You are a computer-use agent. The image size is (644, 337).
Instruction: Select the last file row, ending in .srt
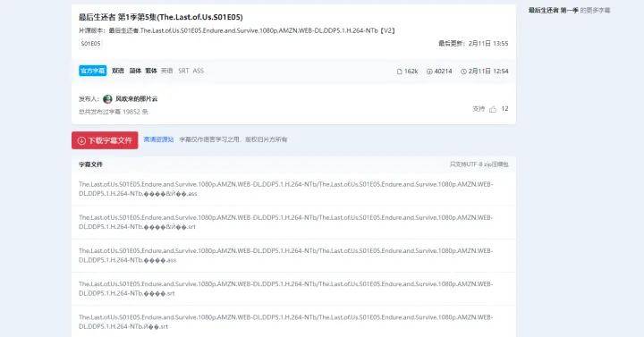pyautogui.click(x=293, y=322)
